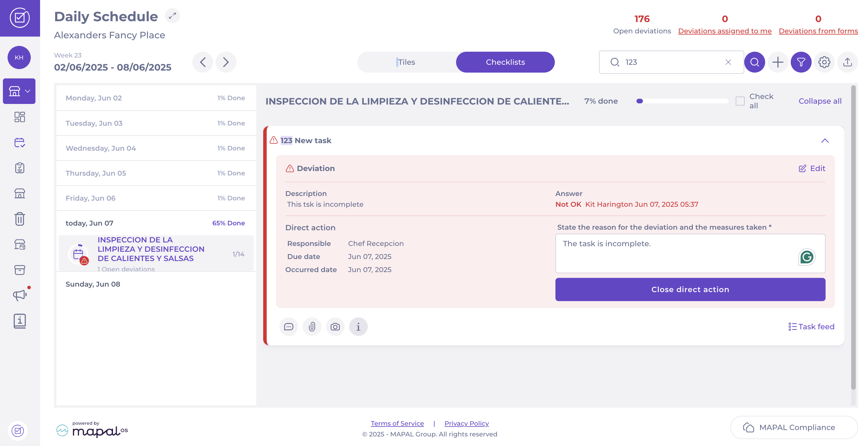
Task: Click the plus add icon
Action: click(x=777, y=62)
